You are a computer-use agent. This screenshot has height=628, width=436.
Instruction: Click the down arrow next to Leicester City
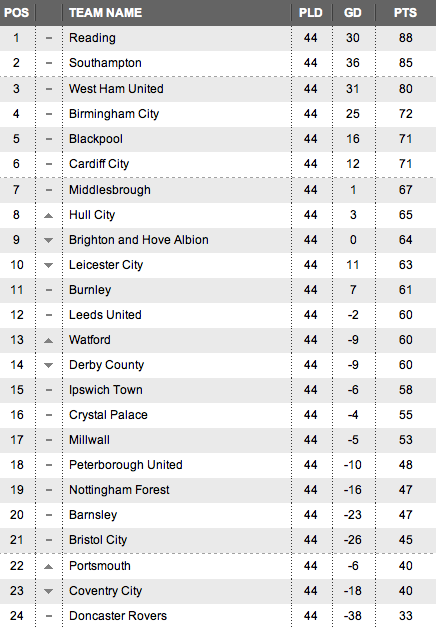pos(48,265)
